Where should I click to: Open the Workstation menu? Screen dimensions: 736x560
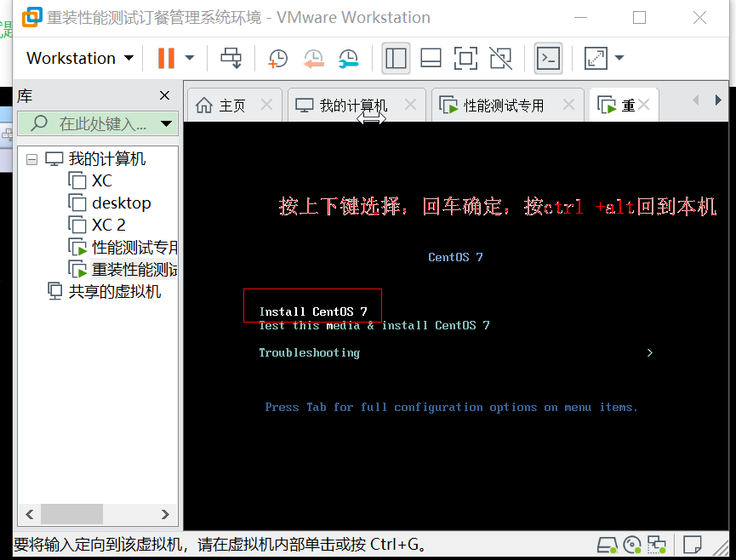pyautogui.click(x=80, y=58)
